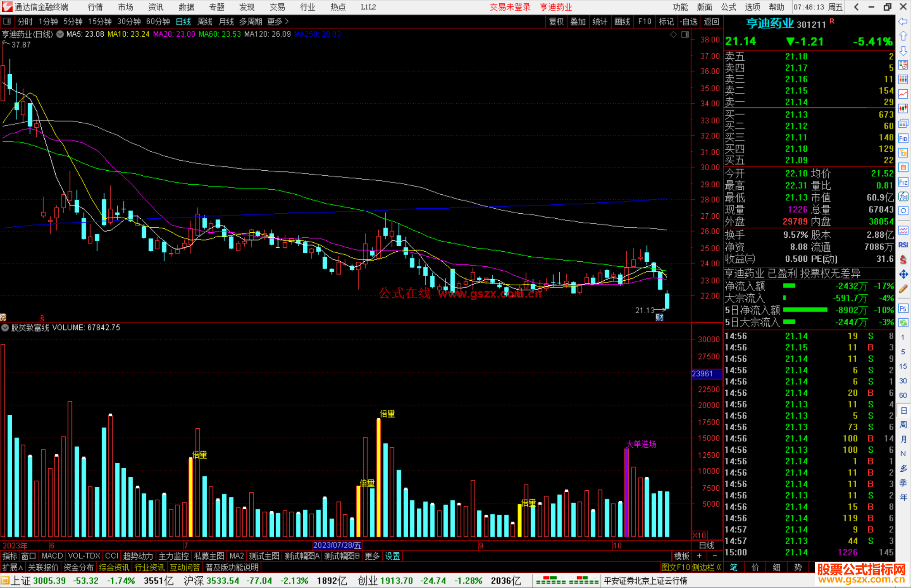Image resolution: width=911 pixels, height=588 pixels.
Task: Collapse the sidebar via 侧边栏 toggle
Action: tap(706, 567)
